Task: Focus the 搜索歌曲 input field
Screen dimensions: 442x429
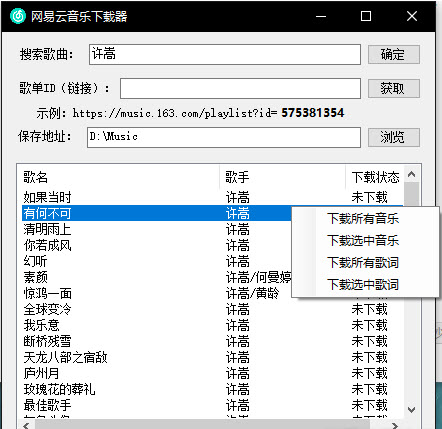Action: pos(225,54)
